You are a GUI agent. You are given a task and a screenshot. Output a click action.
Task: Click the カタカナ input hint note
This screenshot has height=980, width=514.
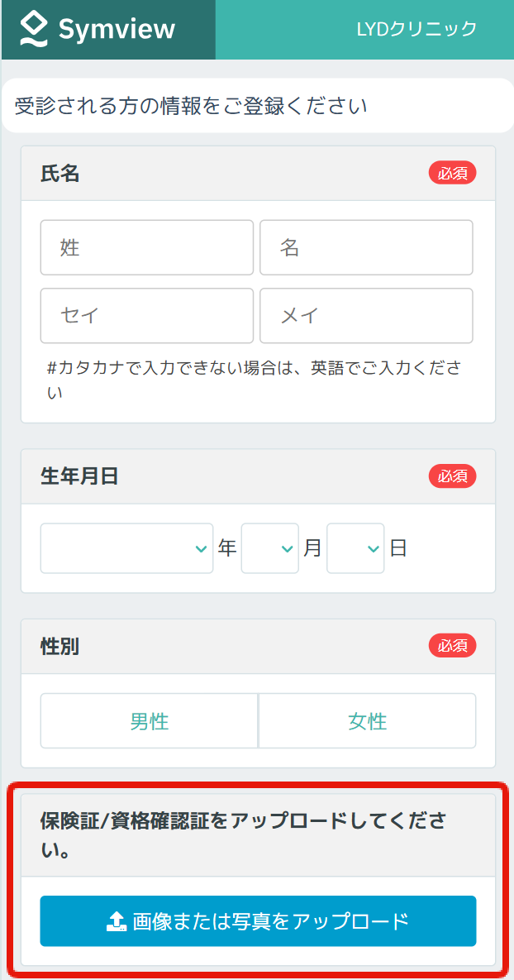pyautogui.click(x=254, y=380)
